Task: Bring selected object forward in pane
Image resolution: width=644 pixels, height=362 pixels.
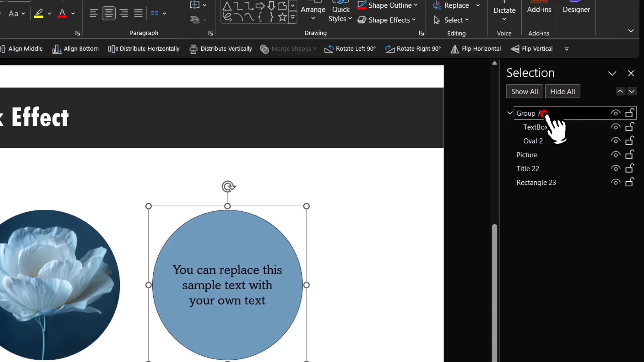Action: pos(620,91)
